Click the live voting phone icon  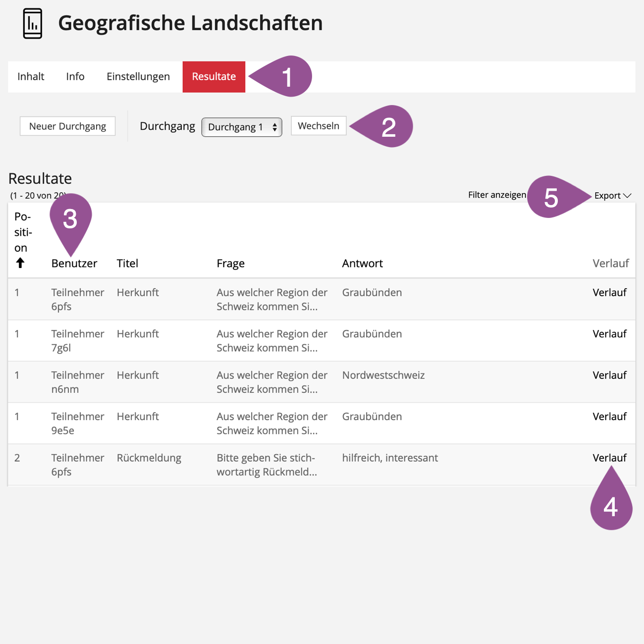coord(33,23)
